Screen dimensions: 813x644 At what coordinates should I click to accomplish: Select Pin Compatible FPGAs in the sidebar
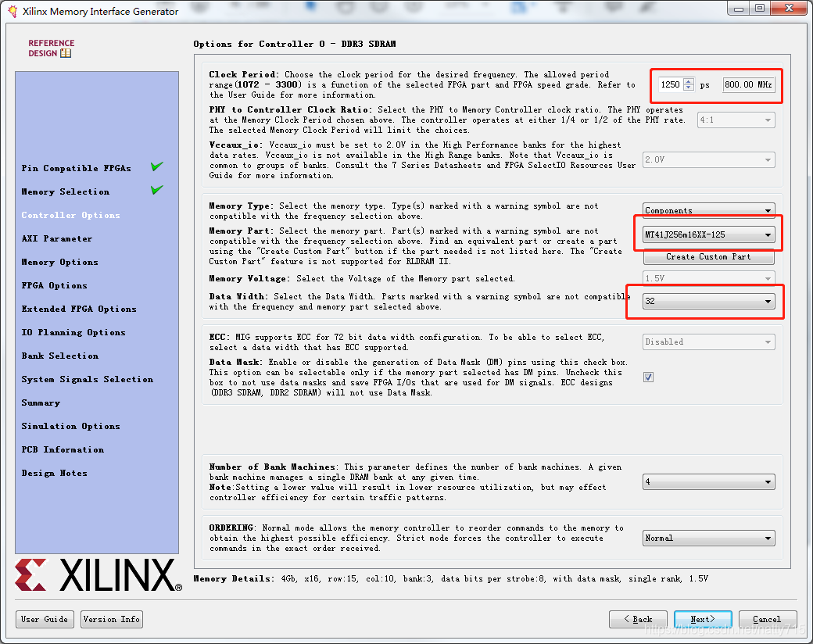coord(77,168)
